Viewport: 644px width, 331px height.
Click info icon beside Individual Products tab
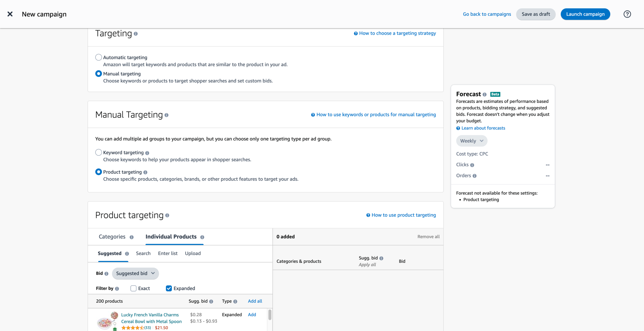point(202,237)
